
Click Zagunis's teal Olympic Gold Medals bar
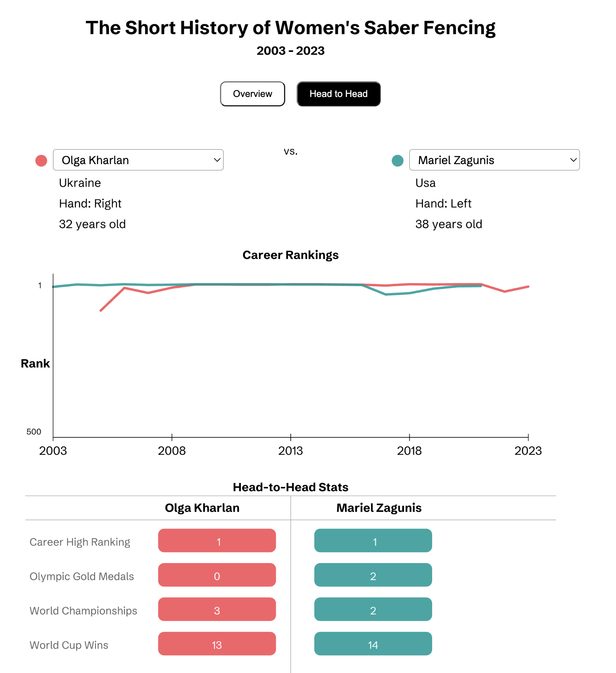coord(373,575)
